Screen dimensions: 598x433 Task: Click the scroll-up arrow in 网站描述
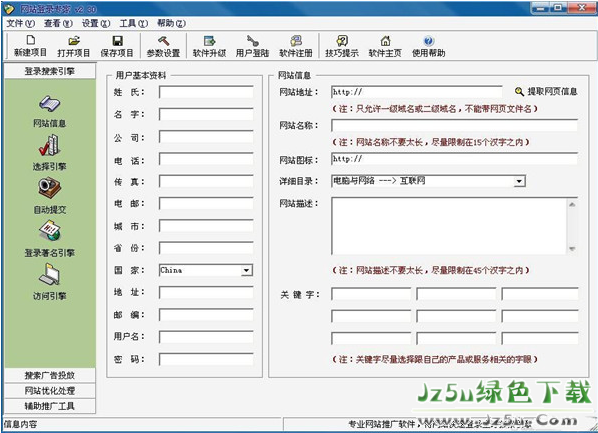point(572,204)
